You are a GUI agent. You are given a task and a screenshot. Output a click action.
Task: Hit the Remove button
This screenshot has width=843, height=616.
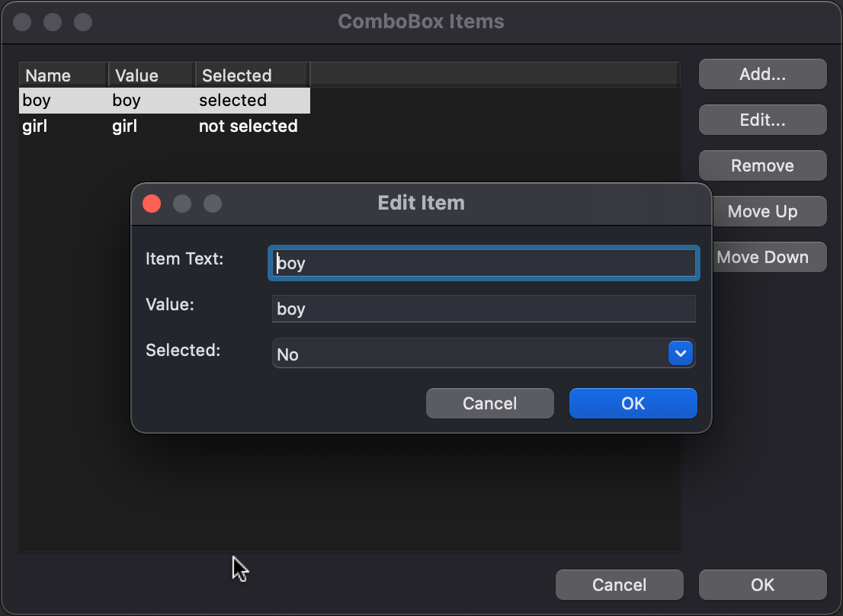(762, 166)
